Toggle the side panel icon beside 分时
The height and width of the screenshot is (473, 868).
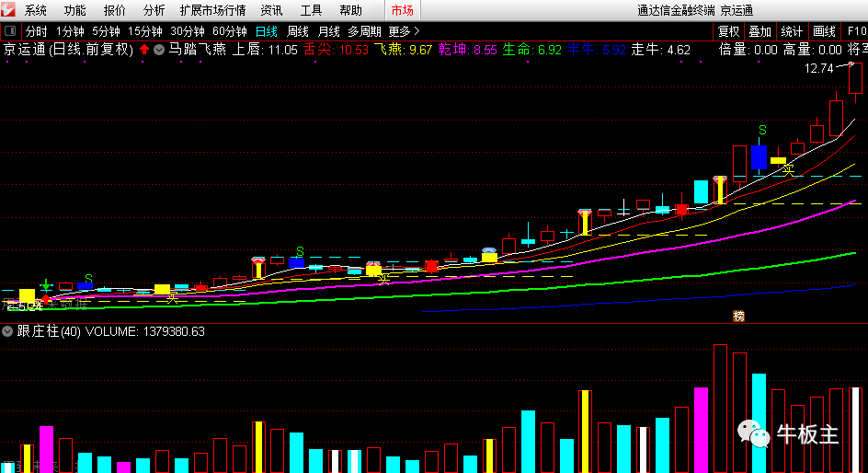click(9, 31)
